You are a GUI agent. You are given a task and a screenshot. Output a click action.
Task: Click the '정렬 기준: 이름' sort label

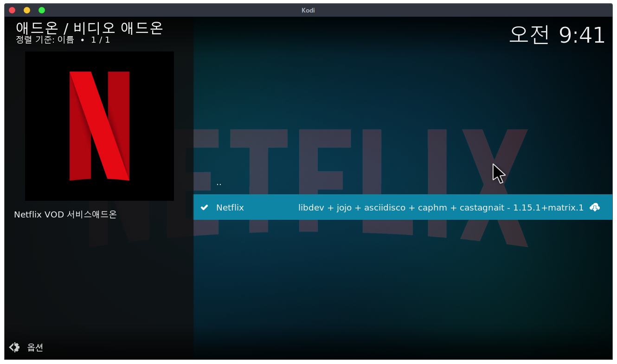click(45, 40)
